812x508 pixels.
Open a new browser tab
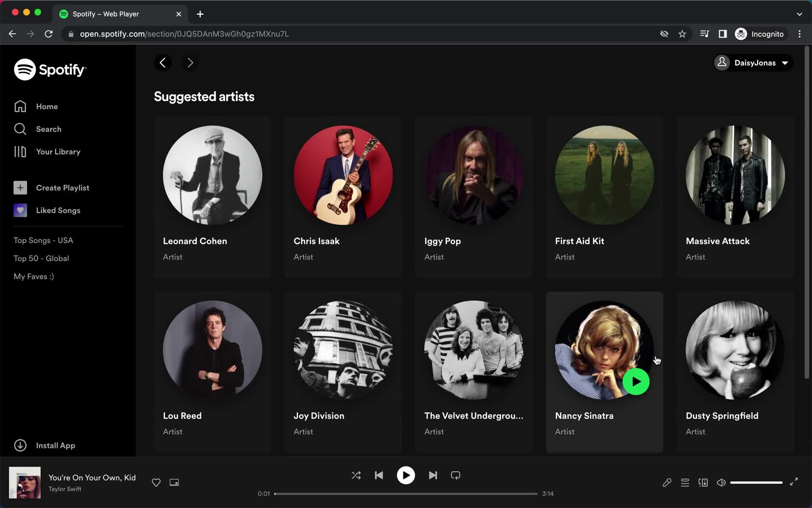pos(200,14)
